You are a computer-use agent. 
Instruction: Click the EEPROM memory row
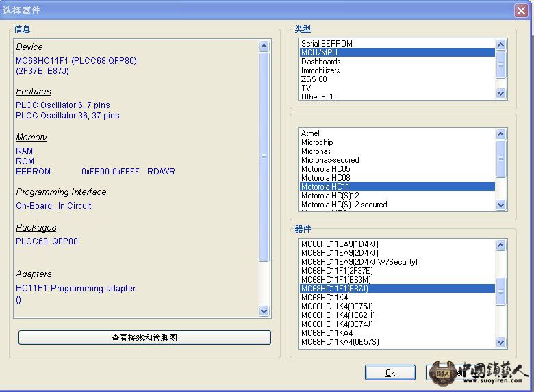[x=95, y=172]
